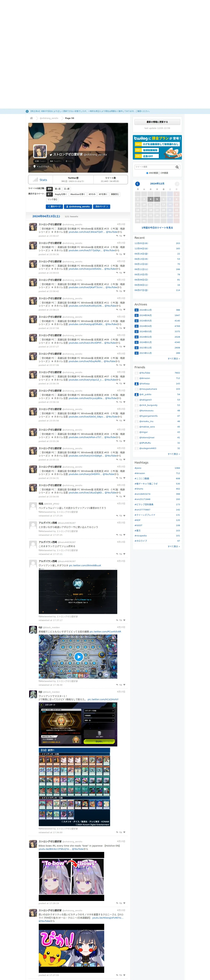
Task: Select calendar day 4
Action: coord(150,199)
